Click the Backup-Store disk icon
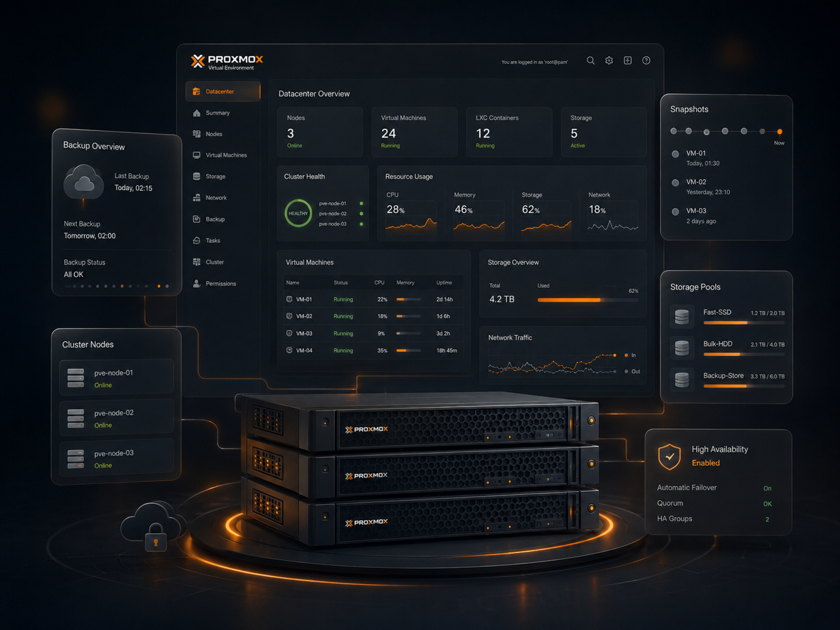840x630 pixels. click(x=682, y=379)
